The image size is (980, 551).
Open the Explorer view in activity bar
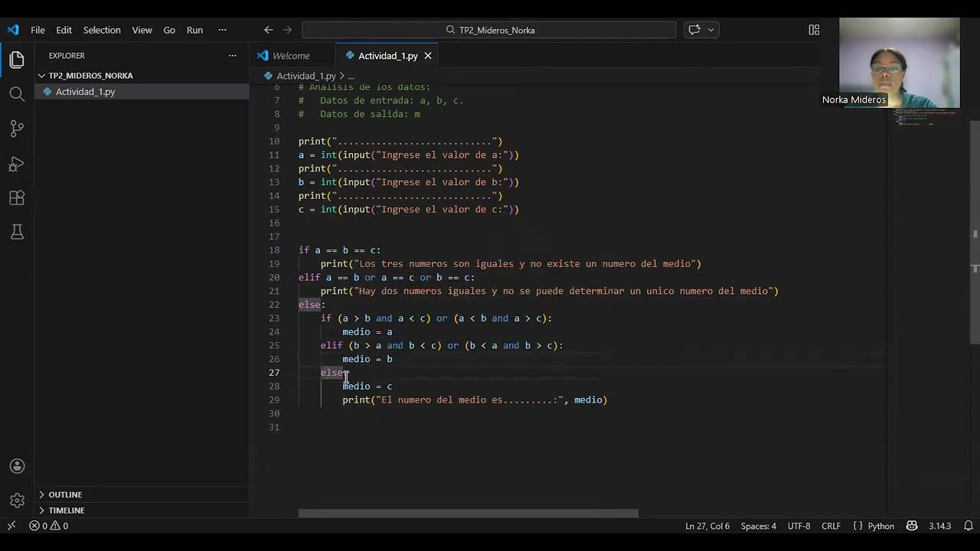pyautogui.click(x=17, y=60)
